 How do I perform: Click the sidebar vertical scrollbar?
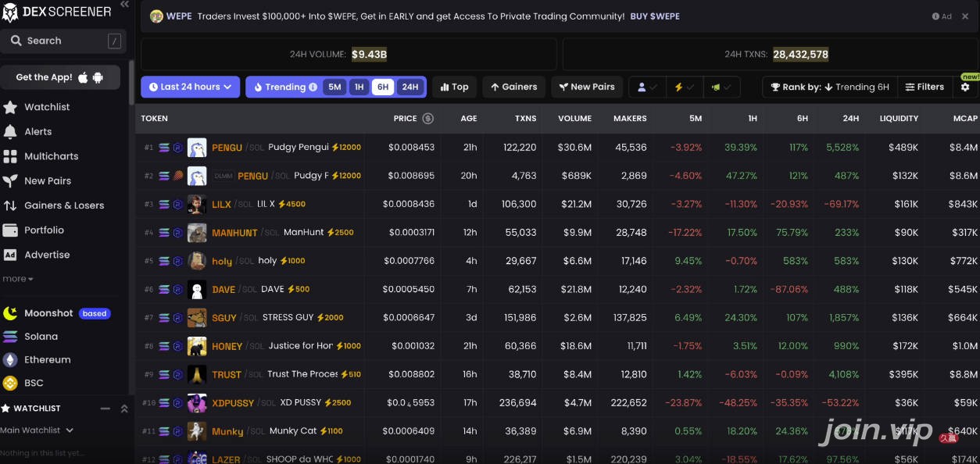[x=131, y=82]
